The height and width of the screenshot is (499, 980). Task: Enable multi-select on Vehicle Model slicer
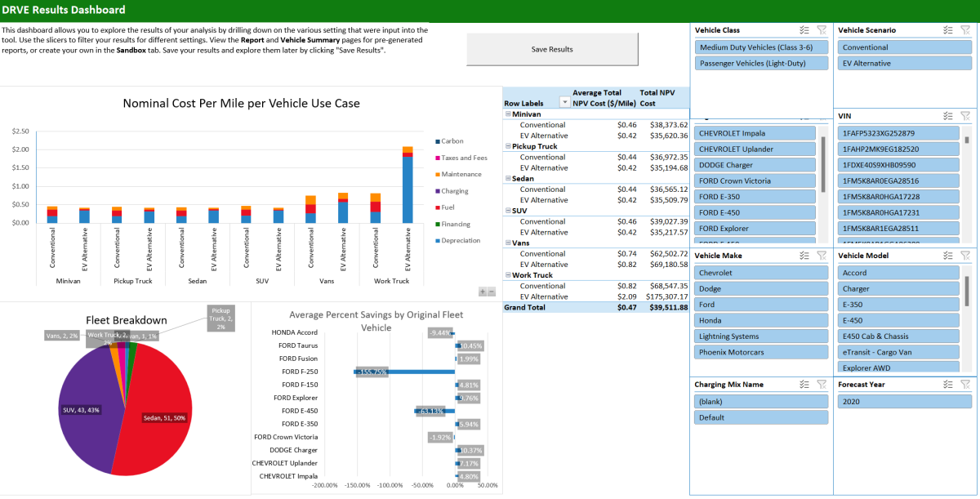click(x=948, y=256)
